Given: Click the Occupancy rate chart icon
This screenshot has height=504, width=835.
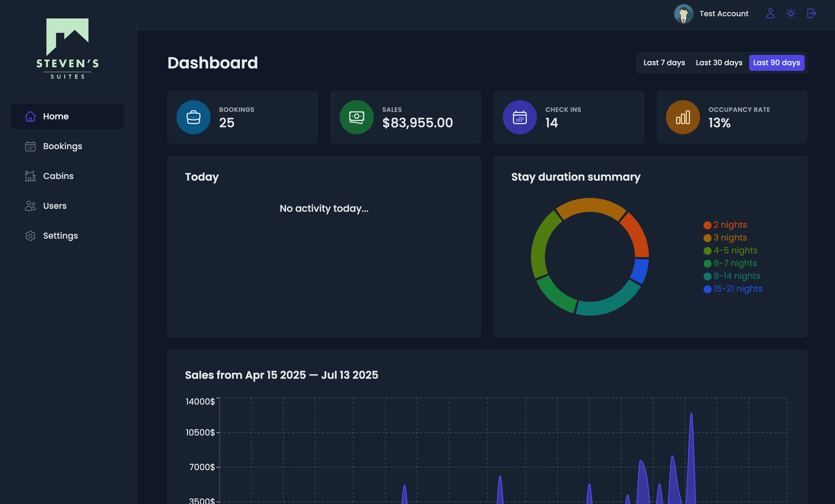Looking at the screenshot, I should tap(683, 117).
